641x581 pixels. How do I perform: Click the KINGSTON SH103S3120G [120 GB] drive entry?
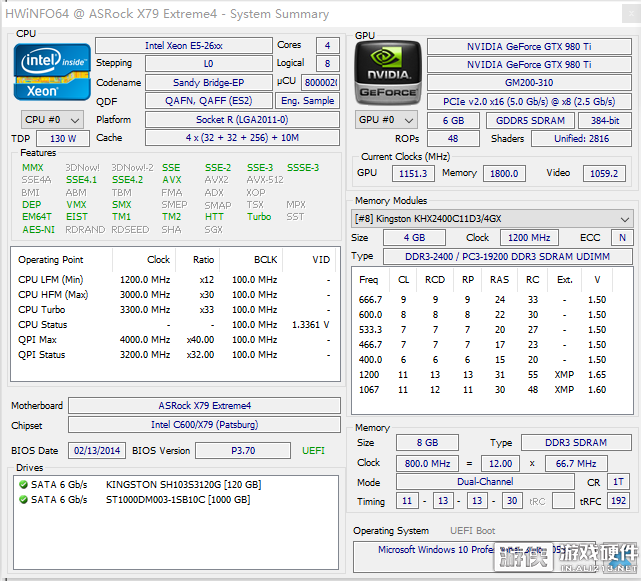coord(183,485)
